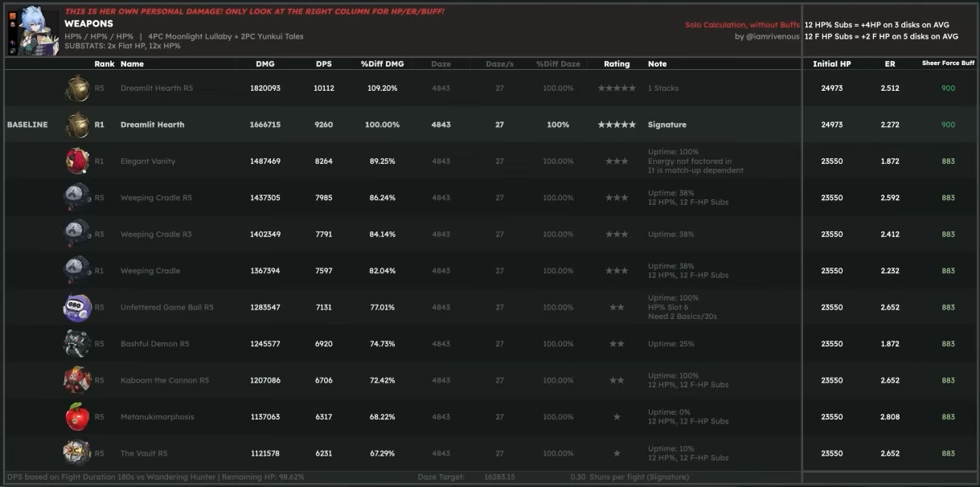Screen dimensions: 980x487
Task: Click the Bashful Demon R5 weapon icon
Action: click(77, 344)
